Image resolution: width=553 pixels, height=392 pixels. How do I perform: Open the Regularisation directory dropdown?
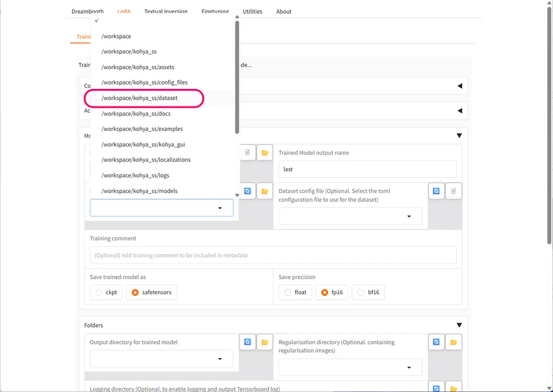click(350, 367)
